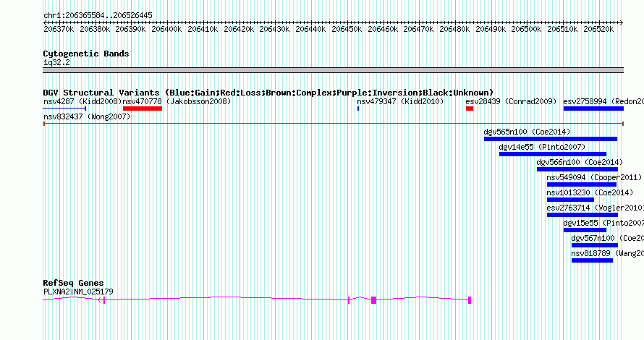Click the RefSeq Genes track title

73,283
